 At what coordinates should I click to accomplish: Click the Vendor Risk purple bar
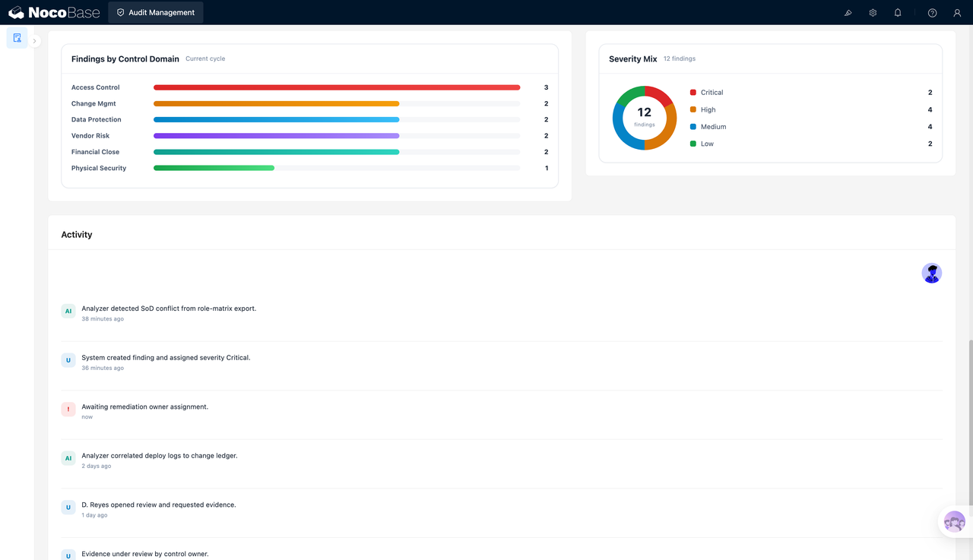[x=276, y=136]
